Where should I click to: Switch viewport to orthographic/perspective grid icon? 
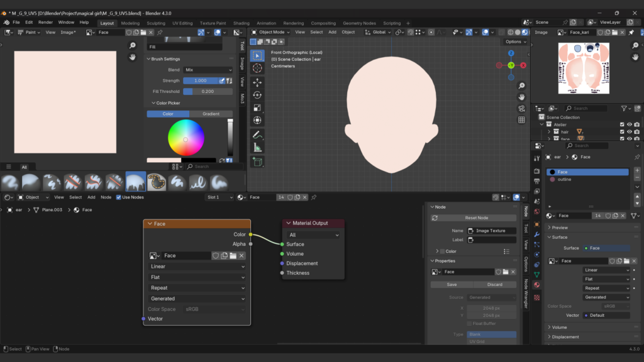click(521, 120)
